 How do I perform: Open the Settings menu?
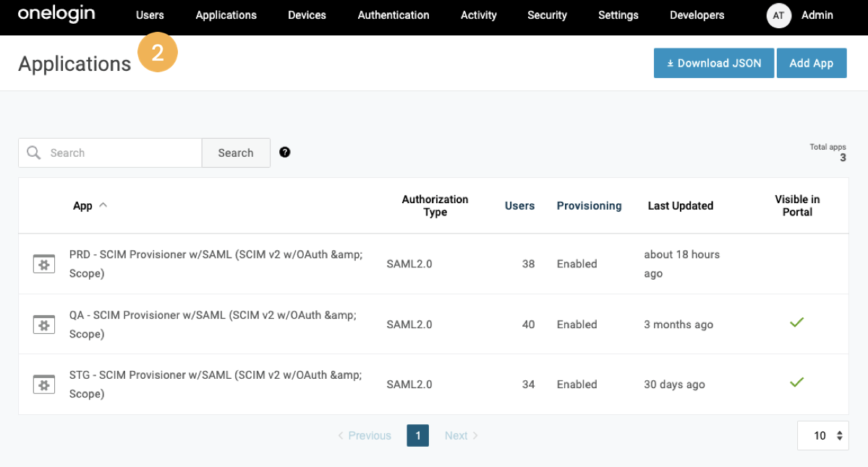pyautogui.click(x=618, y=15)
